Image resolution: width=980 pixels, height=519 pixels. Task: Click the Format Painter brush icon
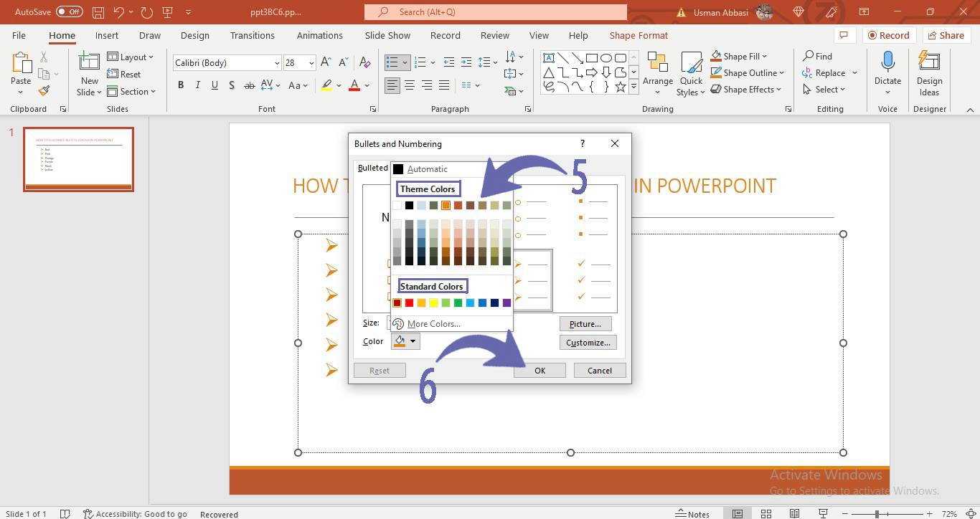(x=44, y=91)
